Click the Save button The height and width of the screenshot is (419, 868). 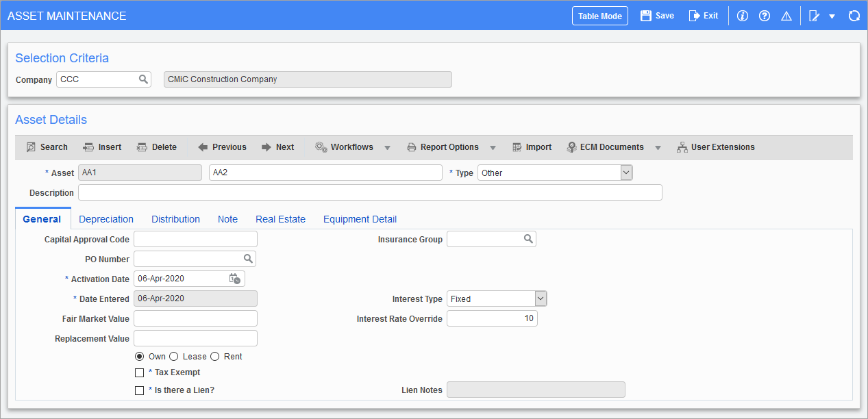656,15
